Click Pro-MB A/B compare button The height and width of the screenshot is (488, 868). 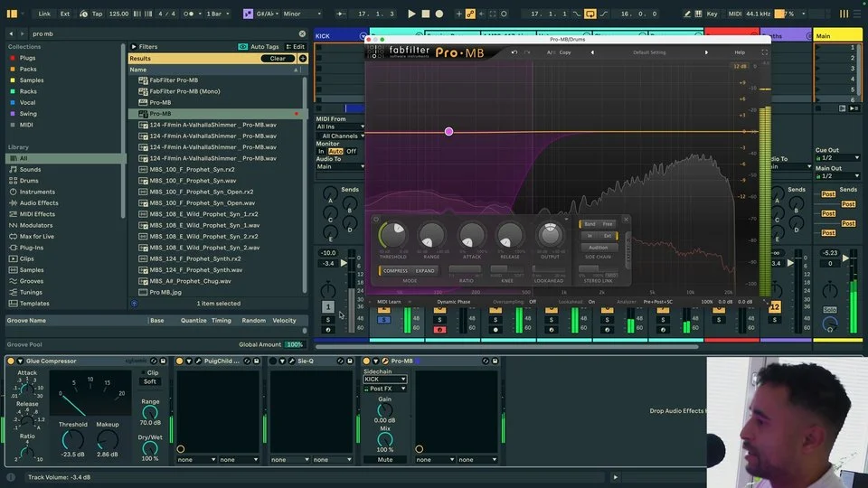coord(551,52)
